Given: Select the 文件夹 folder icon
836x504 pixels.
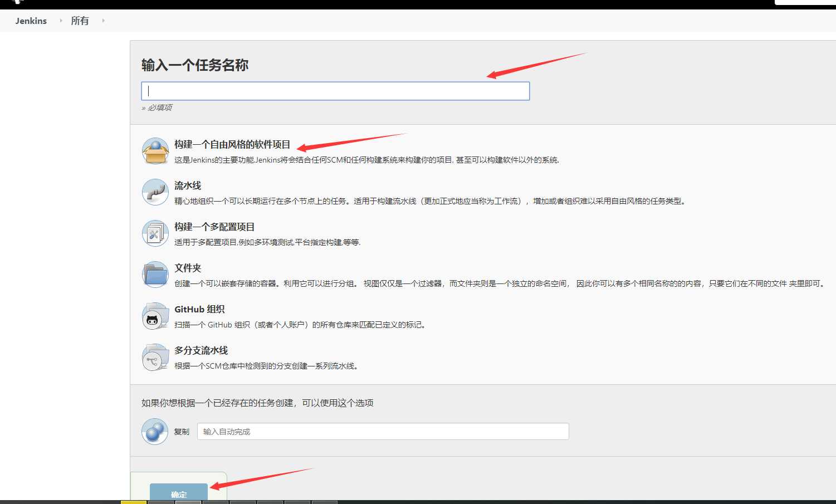Looking at the screenshot, I should [155, 275].
